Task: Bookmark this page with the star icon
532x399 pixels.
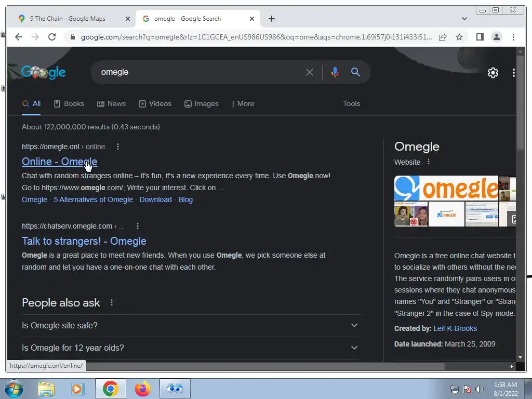Action: 459,37
